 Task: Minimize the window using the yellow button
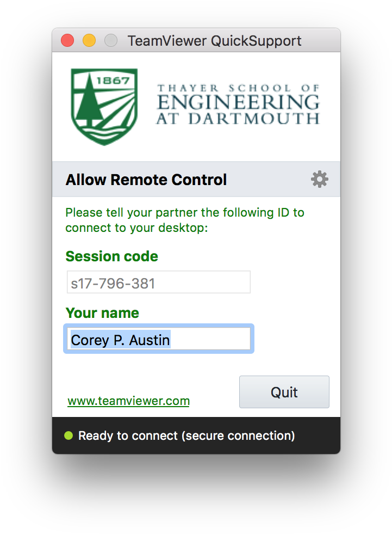[89, 40]
